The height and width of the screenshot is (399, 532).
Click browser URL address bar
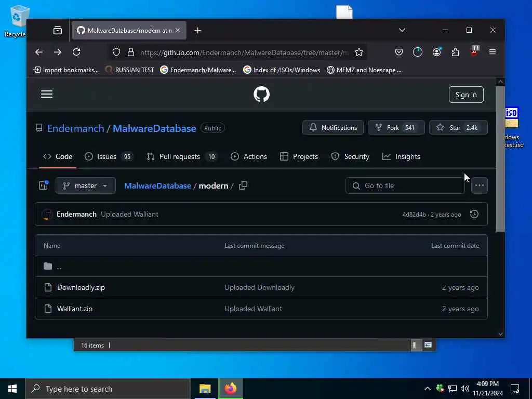point(237,52)
